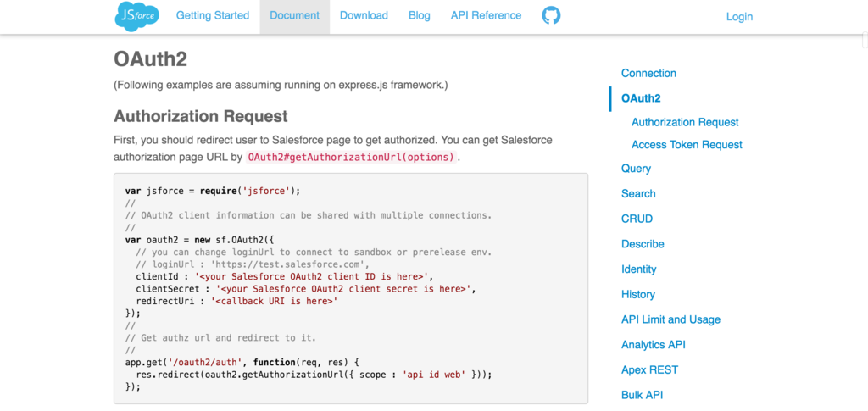Click the Authorization Request heading
The height and width of the screenshot is (411, 868).
point(200,116)
